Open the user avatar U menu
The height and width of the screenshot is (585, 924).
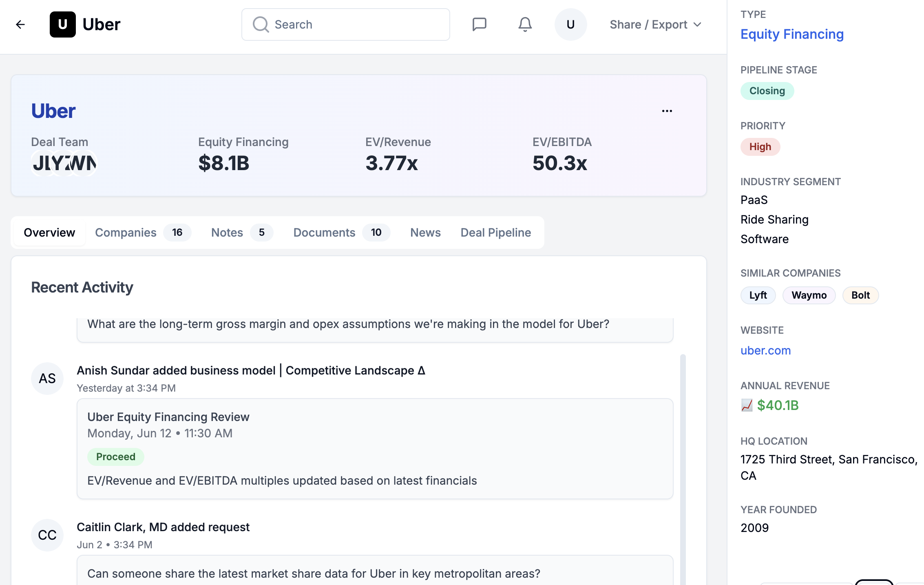(x=570, y=24)
